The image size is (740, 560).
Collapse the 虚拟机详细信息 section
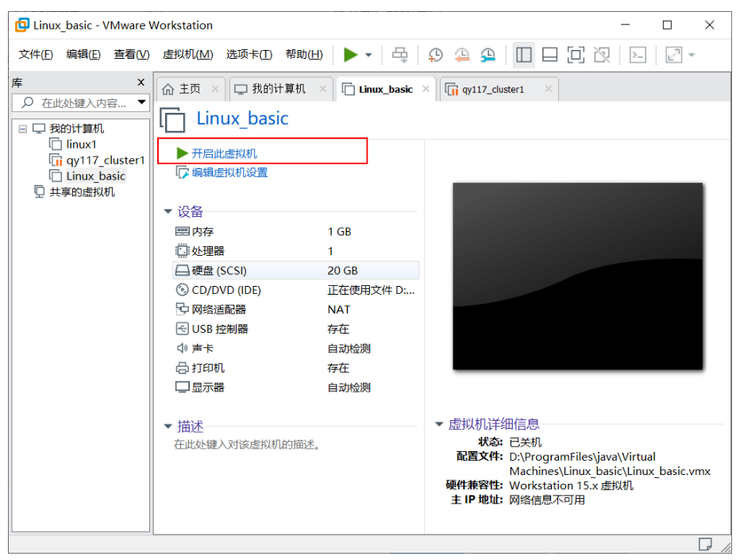439,424
